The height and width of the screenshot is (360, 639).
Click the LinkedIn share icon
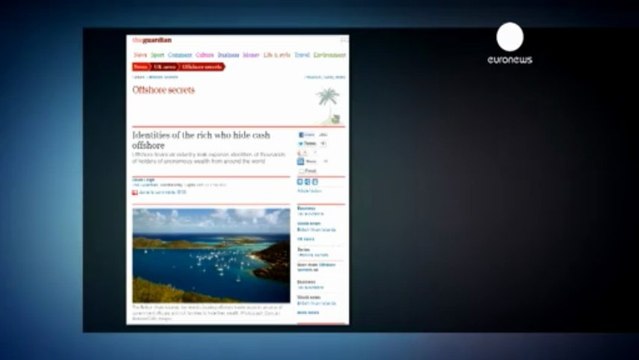(300, 161)
